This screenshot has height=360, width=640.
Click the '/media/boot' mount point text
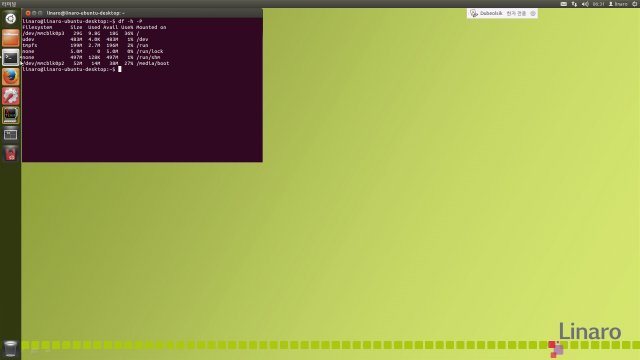tap(153, 63)
